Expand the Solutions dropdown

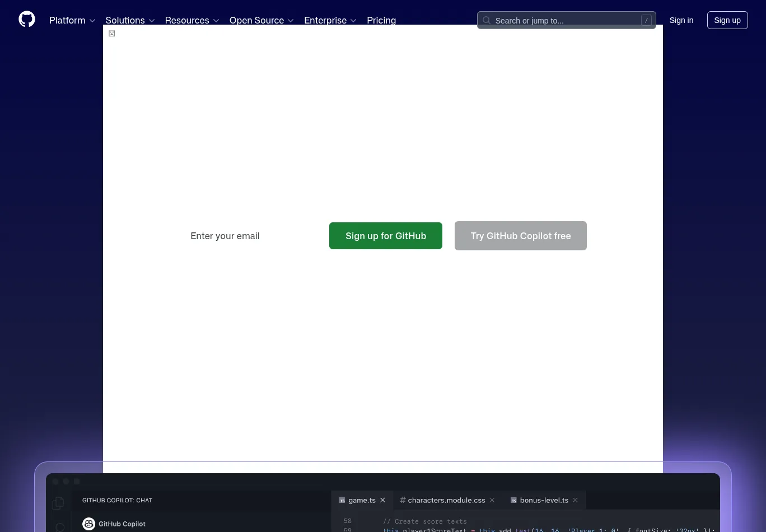(130, 20)
